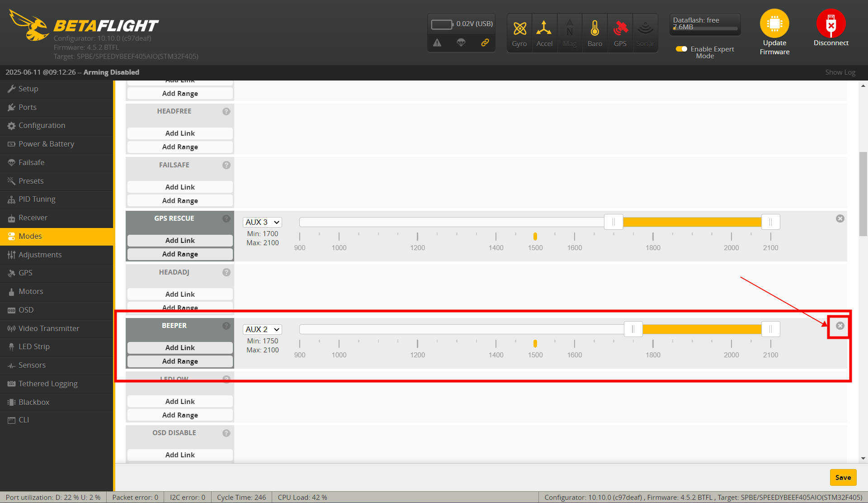Click Add Range under FAILSAFE

point(180,201)
